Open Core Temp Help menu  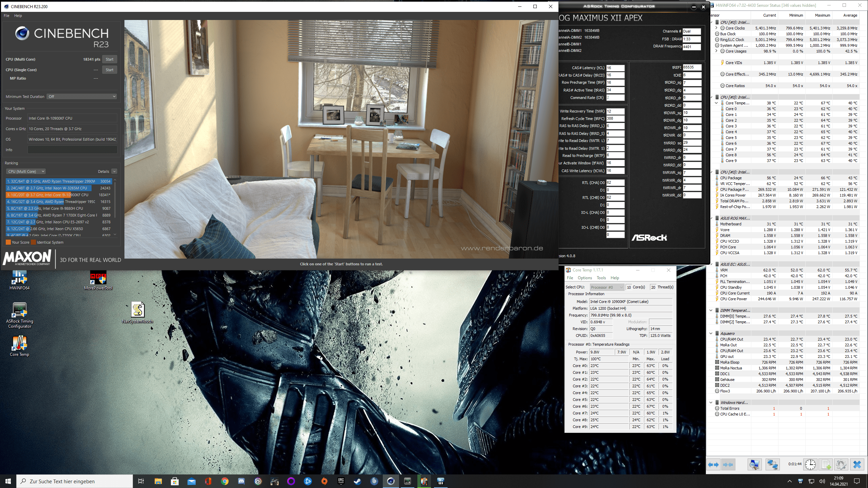point(615,278)
